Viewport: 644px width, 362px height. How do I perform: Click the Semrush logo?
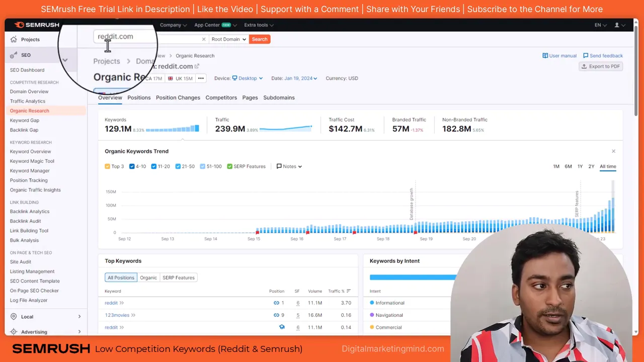36,25
